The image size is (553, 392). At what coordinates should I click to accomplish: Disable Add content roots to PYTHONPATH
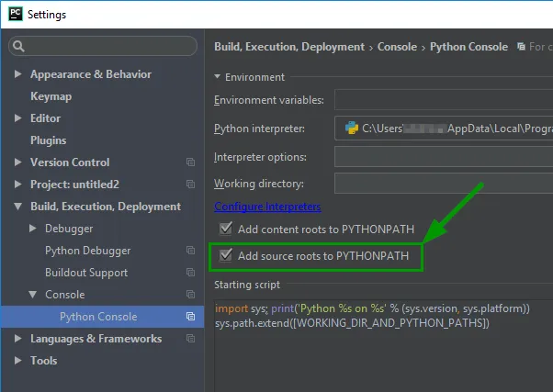click(x=226, y=228)
